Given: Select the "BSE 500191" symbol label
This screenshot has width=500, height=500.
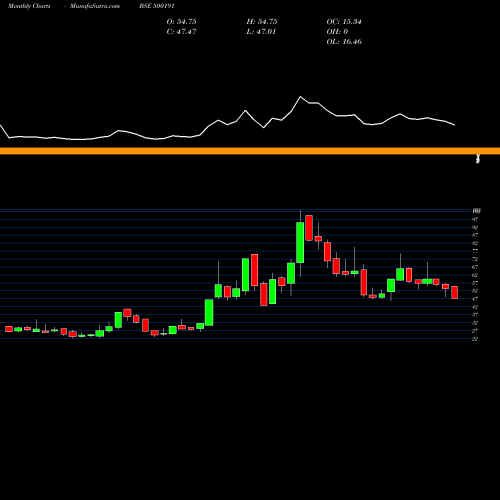Looking at the screenshot, I should click(x=157, y=6).
